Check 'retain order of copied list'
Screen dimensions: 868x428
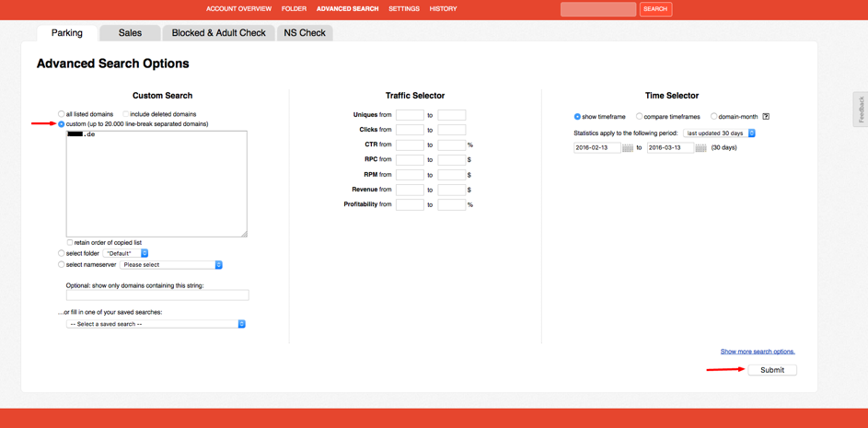coord(70,243)
